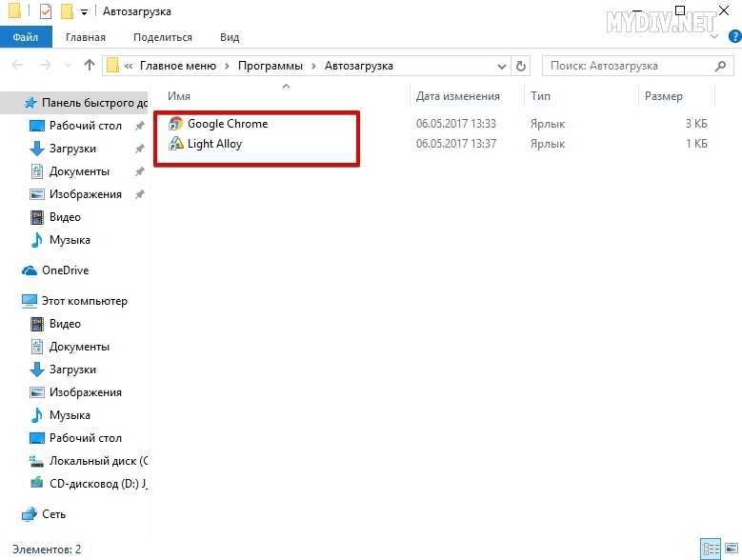Click Properties icon in quick access toolbar

click(46, 11)
